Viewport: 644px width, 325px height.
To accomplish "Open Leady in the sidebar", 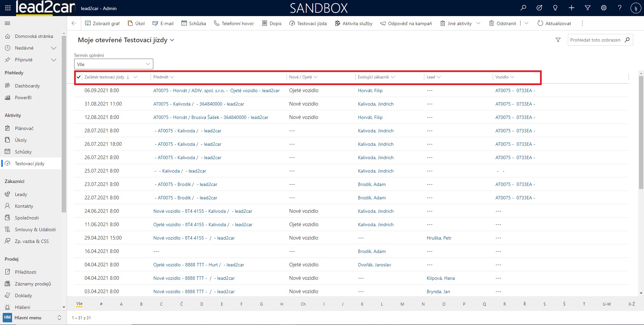I will [x=21, y=194].
